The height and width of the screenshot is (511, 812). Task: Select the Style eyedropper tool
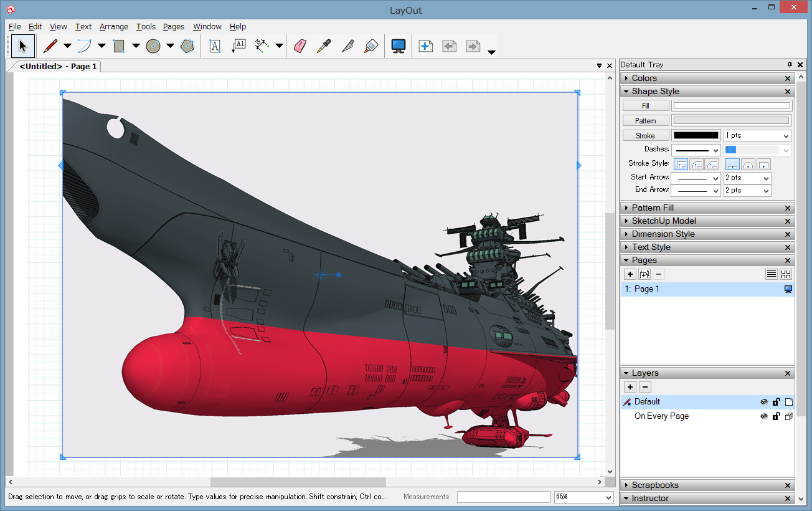click(324, 46)
